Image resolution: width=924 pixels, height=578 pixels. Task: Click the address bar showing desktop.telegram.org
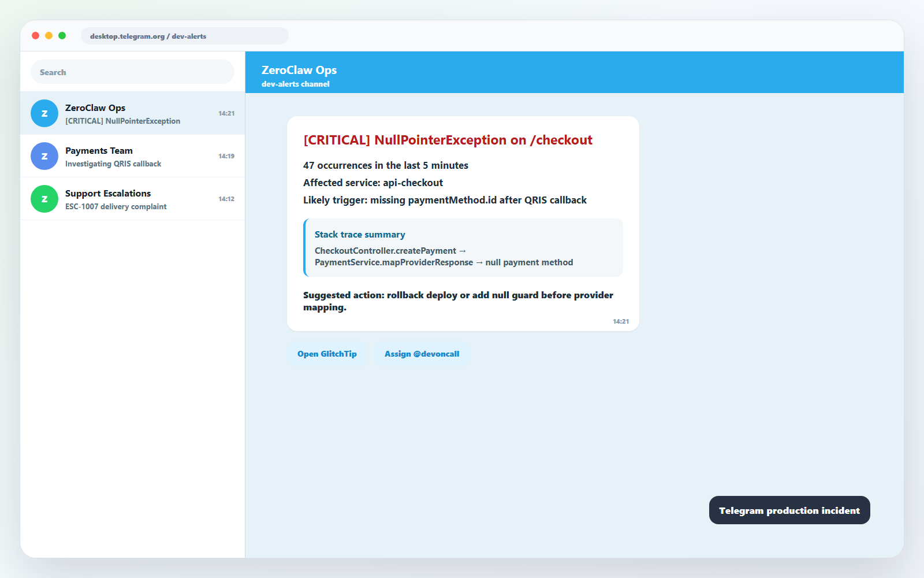(x=185, y=36)
